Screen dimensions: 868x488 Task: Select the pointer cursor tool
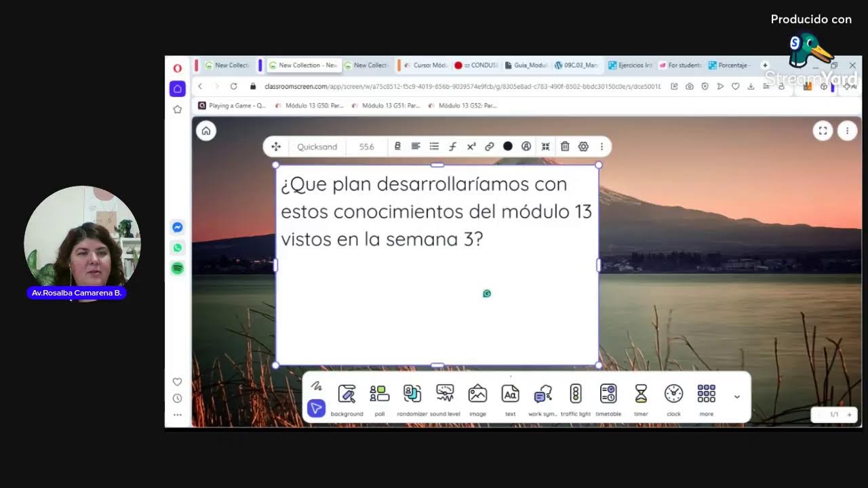(316, 408)
